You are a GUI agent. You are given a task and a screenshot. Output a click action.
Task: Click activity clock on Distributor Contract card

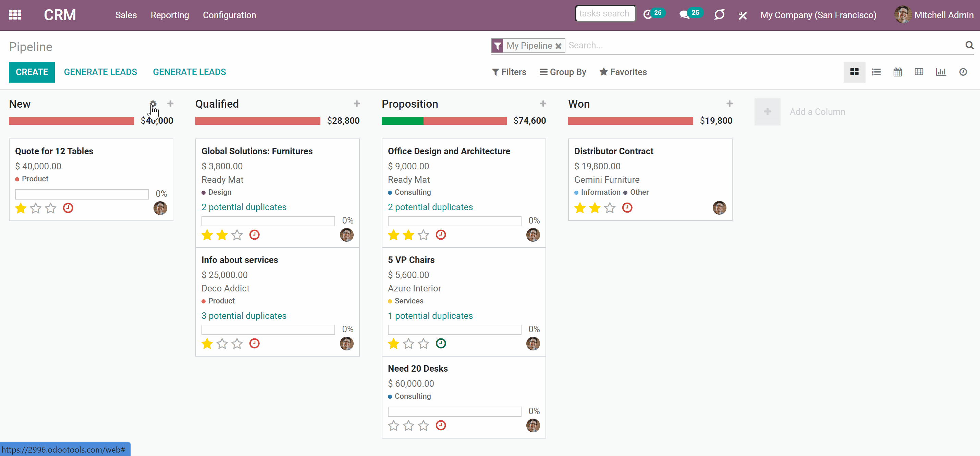(627, 207)
